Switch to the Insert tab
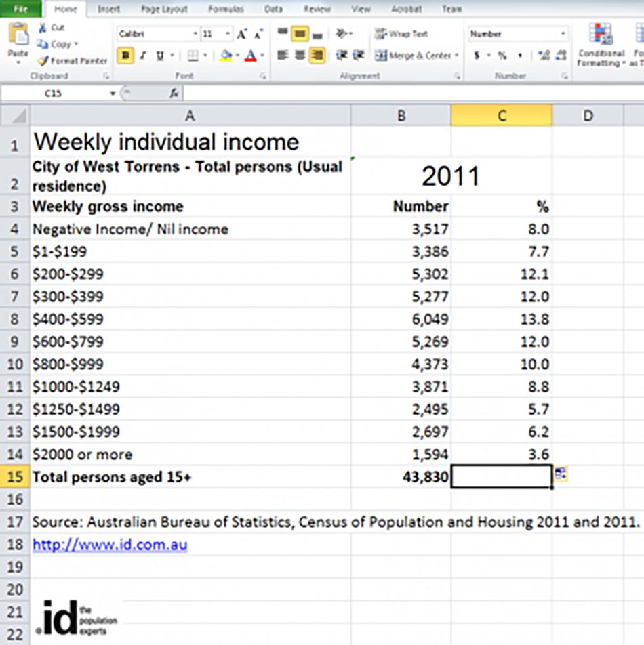The height and width of the screenshot is (645, 644). point(108,9)
